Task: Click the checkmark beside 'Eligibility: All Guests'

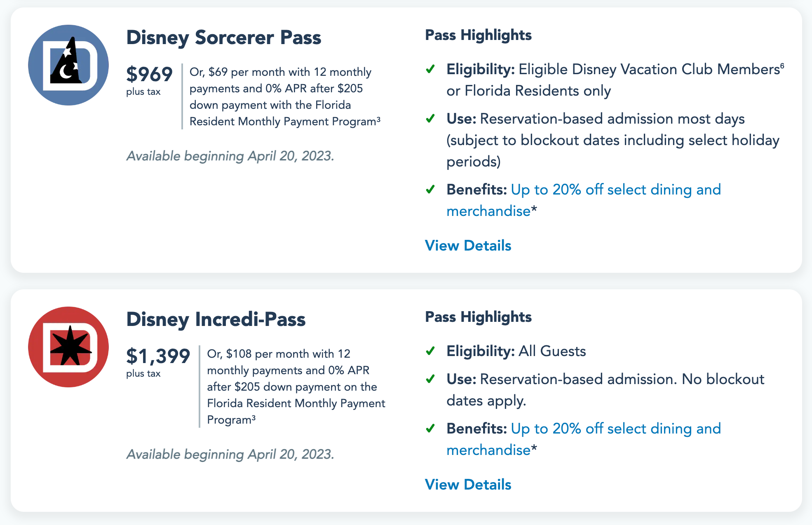Action: (430, 351)
